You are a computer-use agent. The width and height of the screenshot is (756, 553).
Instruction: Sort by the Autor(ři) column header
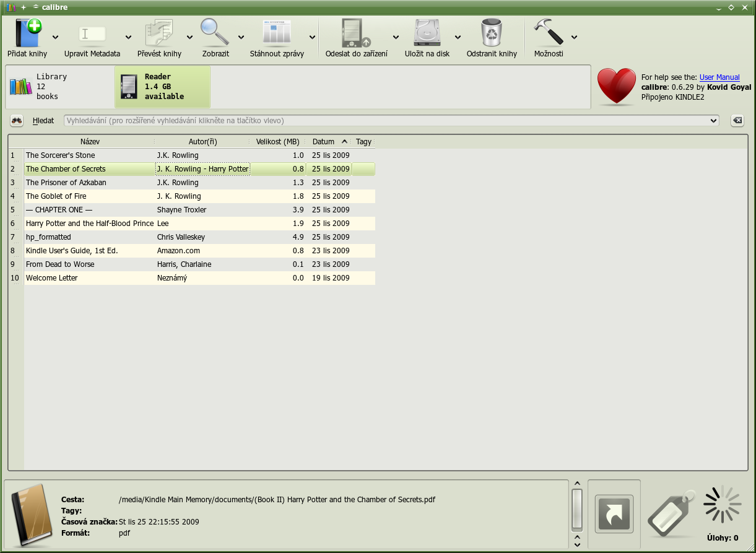pyautogui.click(x=203, y=142)
